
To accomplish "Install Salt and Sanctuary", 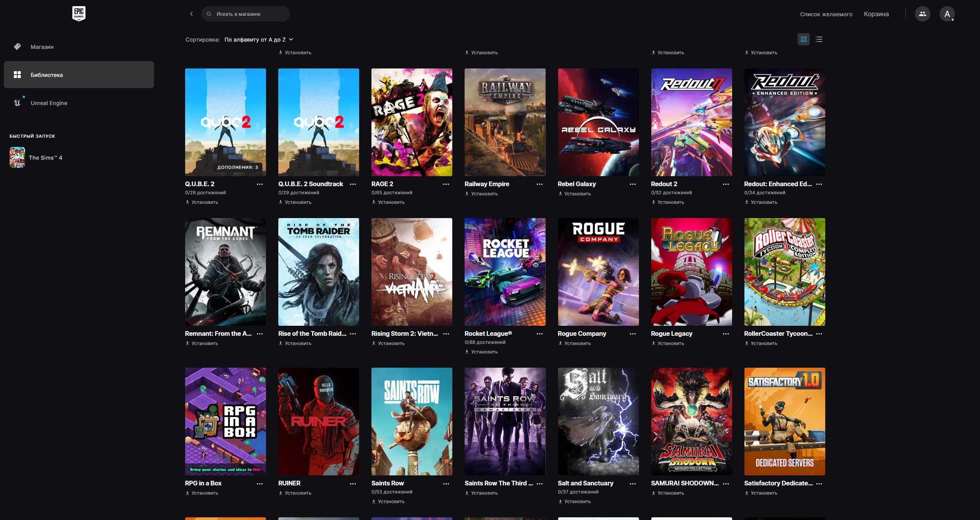I will (574, 502).
